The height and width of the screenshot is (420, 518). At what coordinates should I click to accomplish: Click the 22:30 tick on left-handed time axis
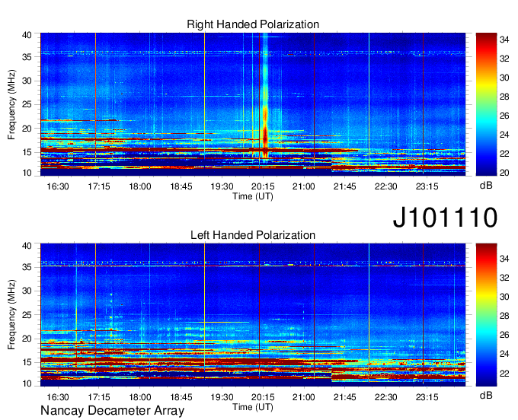(386, 397)
